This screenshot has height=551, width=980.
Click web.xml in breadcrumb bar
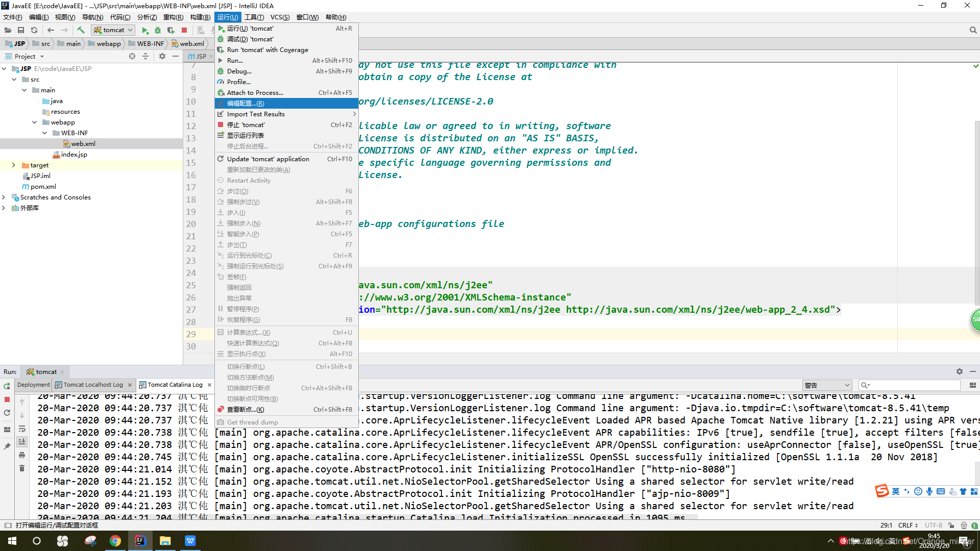click(x=188, y=44)
